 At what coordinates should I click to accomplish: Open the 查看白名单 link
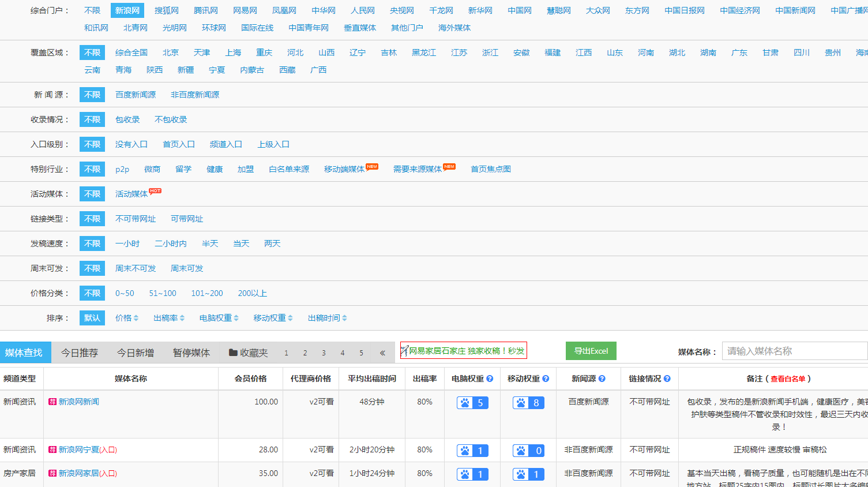click(x=788, y=379)
